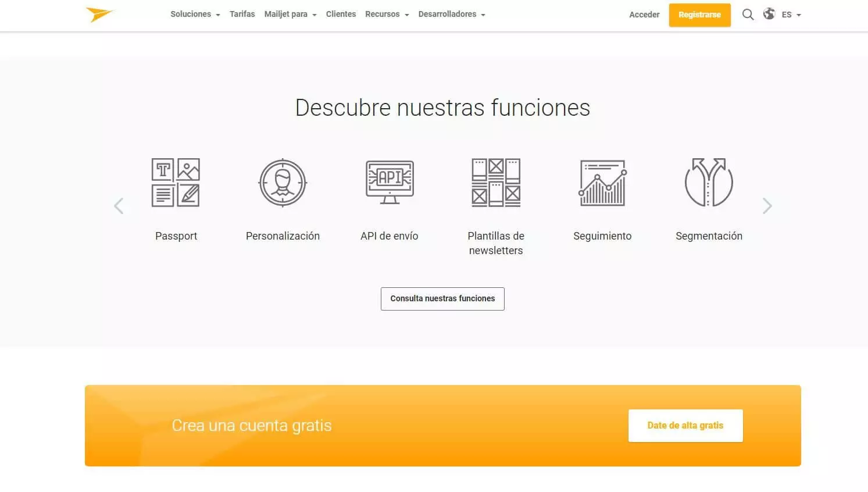This screenshot has width=868, height=492.
Task: Click the Segmentación split-arrows icon
Action: point(709,183)
